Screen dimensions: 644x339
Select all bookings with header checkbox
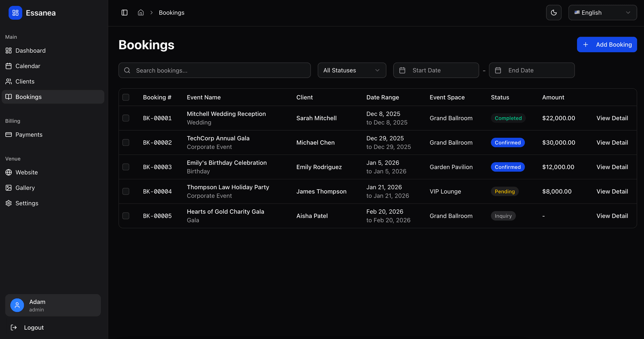(x=126, y=97)
